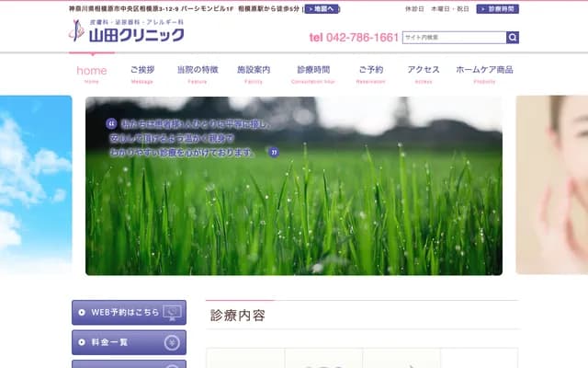The width and height of the screenshot is (588, 368).
Task: Click the monitor icon on WEB予約 button
Action: coord(172,312)
